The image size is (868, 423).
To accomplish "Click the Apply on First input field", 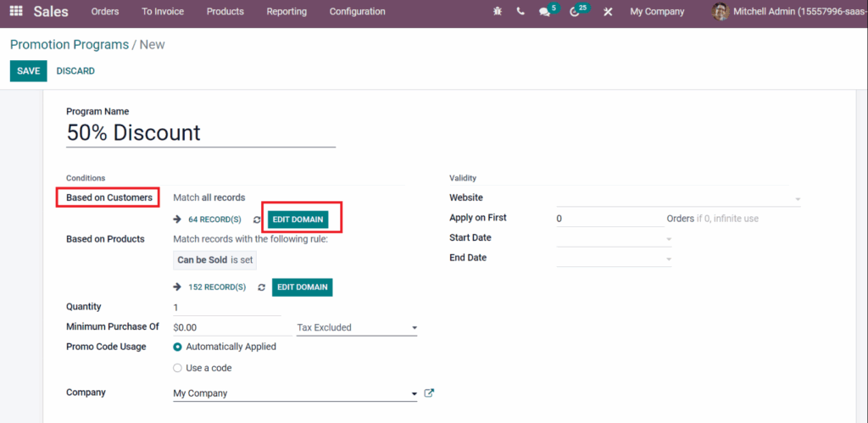I will coord(610,219).
